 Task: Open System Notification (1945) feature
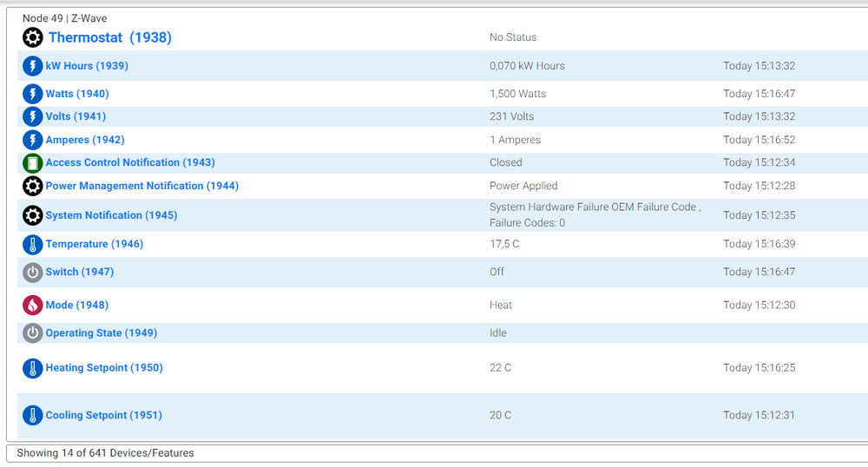[x=111, y=215]
